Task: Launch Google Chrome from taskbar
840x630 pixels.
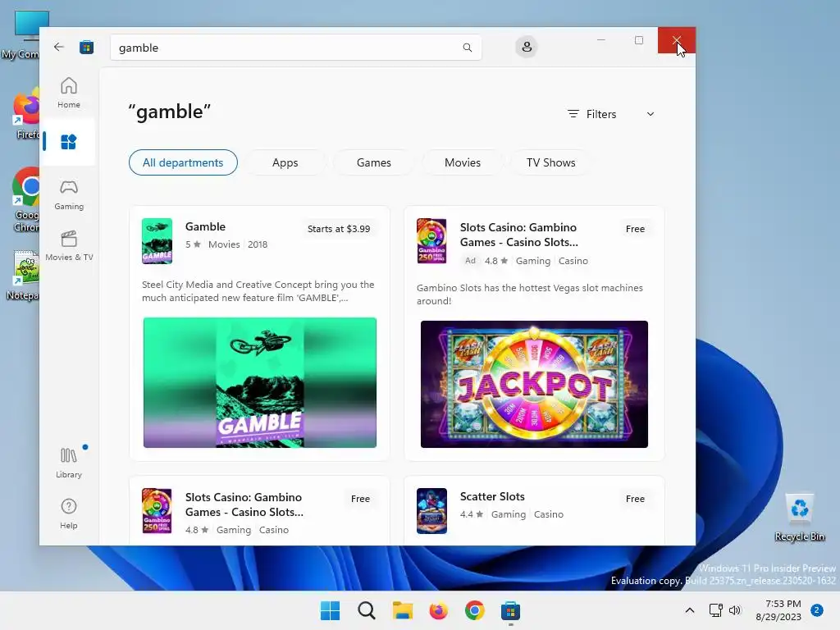Action: tap(475, 610)
